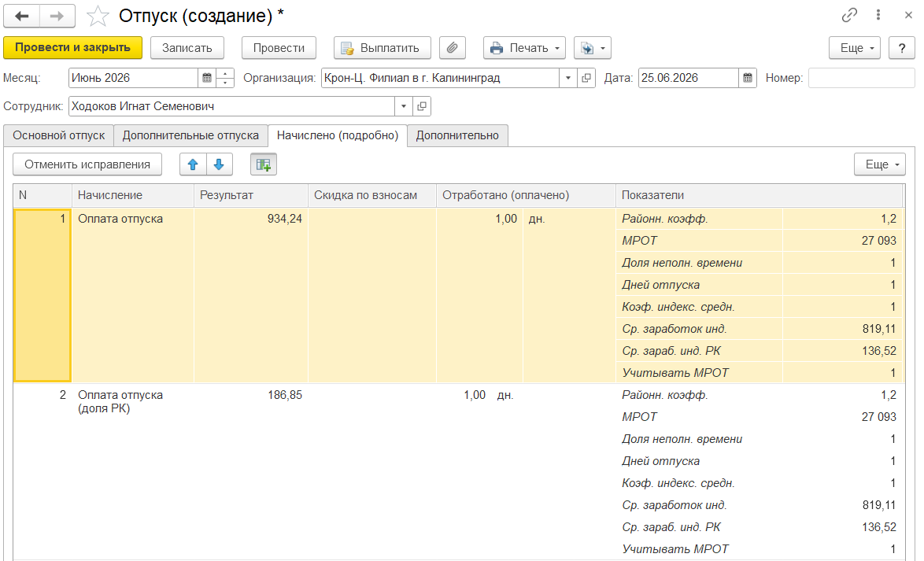Click the Провести и закрыть button
Screen dimensions: 924x561
point(72,48)
